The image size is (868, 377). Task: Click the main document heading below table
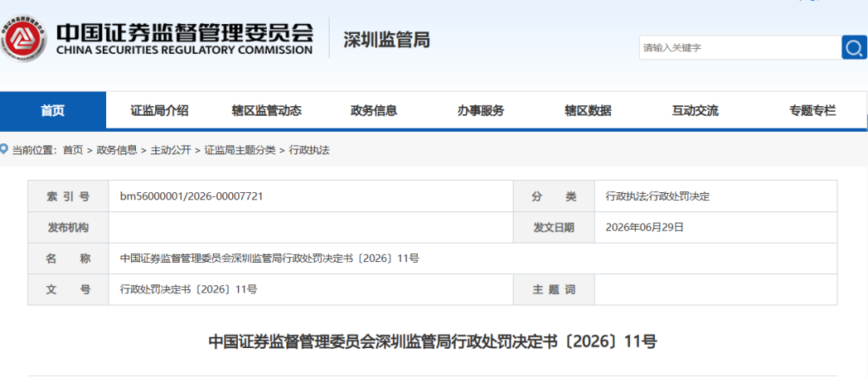pos(432,342)
